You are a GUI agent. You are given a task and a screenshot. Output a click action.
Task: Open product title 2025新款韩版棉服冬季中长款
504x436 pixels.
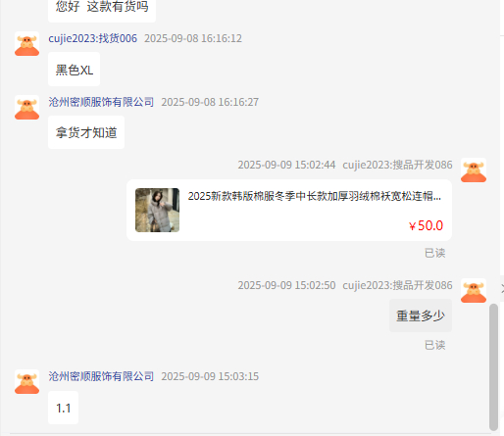(315, 196)
